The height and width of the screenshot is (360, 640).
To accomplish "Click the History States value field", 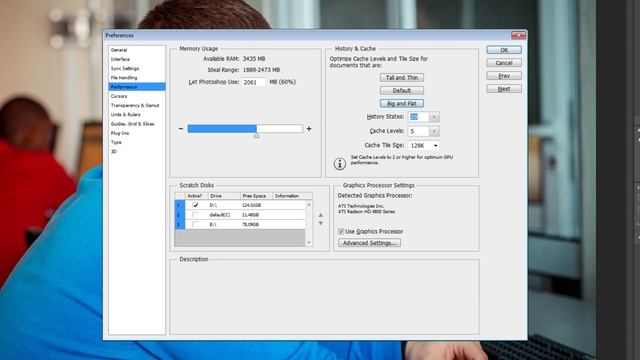I will pos(418,117).
